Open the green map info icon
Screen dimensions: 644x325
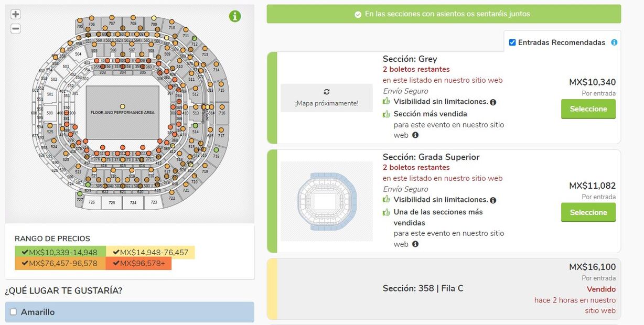235,16
